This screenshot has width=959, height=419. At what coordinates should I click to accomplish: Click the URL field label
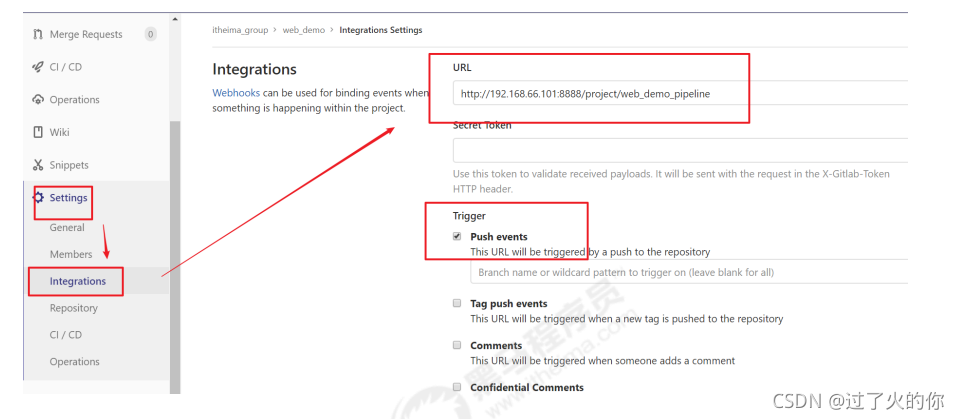tap(462, 67)
